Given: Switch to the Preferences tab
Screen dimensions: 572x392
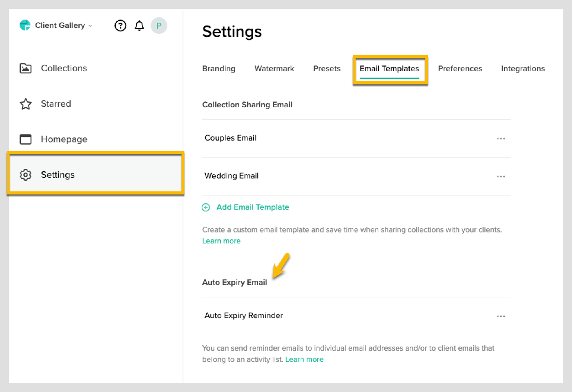Looking at the screenshot, I should 460,69.
